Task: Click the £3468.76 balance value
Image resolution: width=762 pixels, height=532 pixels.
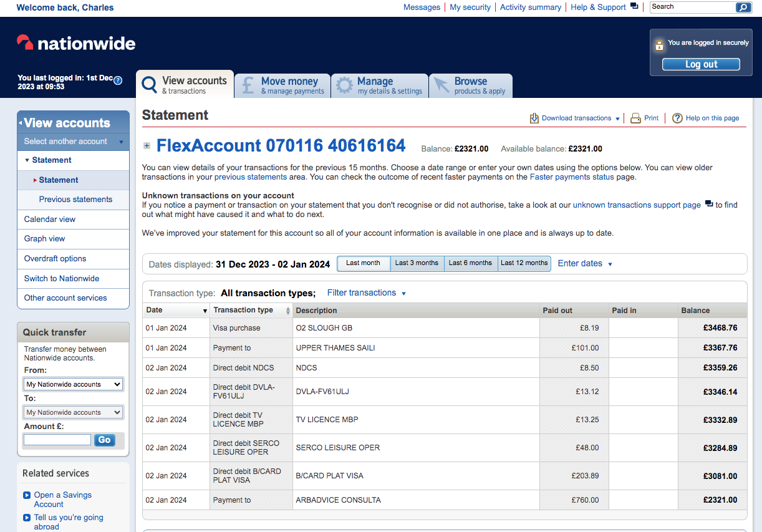Action: point(720,328)
